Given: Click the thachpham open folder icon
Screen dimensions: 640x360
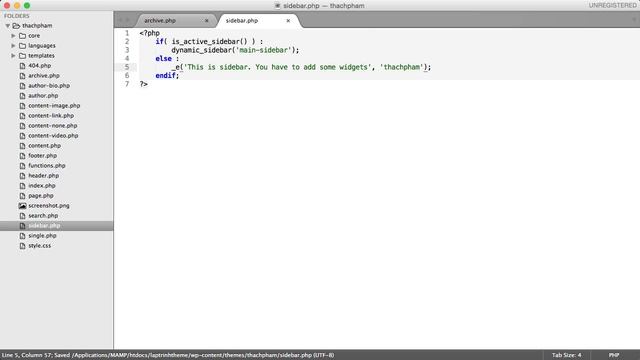Looking at the screenshot, I should tap(16, 26).
